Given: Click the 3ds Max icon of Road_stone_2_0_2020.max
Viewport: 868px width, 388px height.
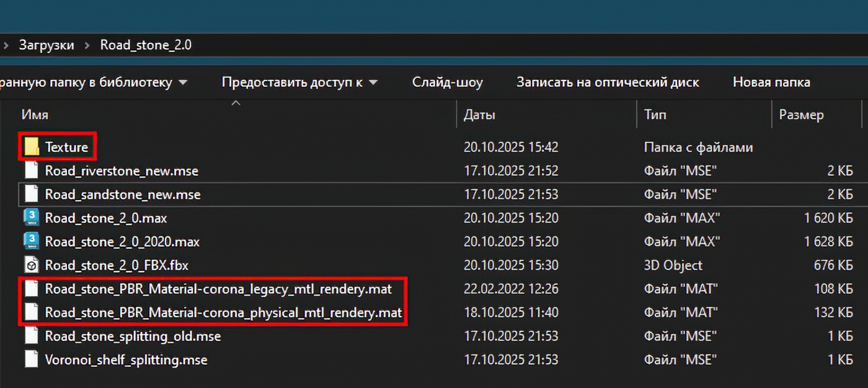Looking at the screenshot, I should [x=32, y=241].
